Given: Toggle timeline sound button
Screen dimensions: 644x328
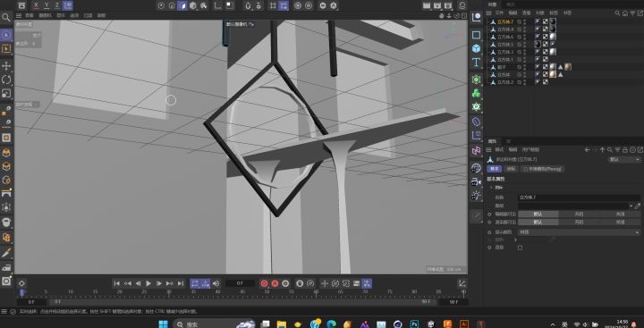Looking at the screenshot, I should 216,283.
